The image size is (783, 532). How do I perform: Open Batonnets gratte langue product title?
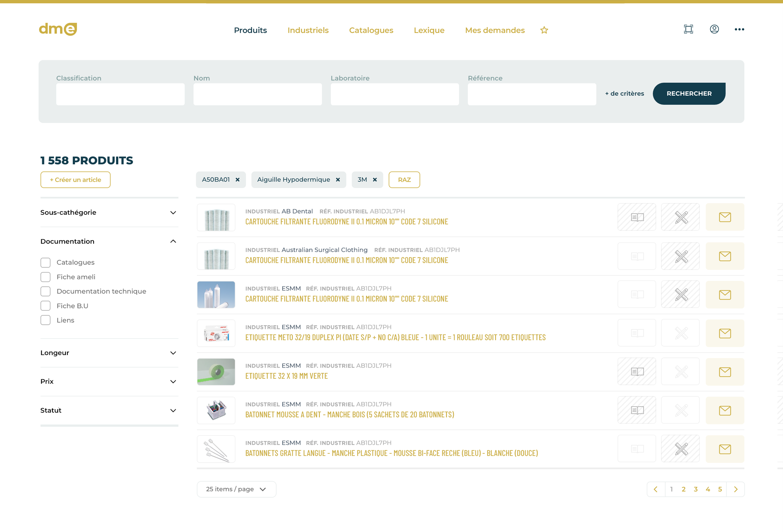point(391,453)
